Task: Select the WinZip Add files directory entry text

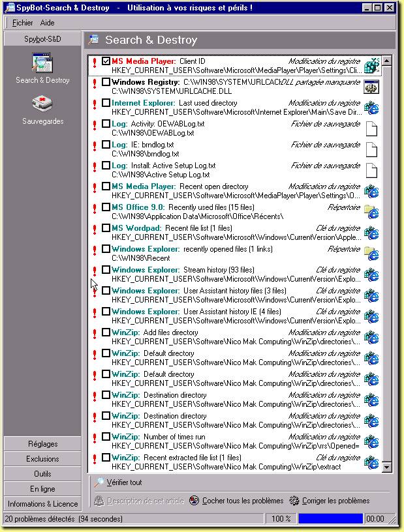Action: coord(155,332)
